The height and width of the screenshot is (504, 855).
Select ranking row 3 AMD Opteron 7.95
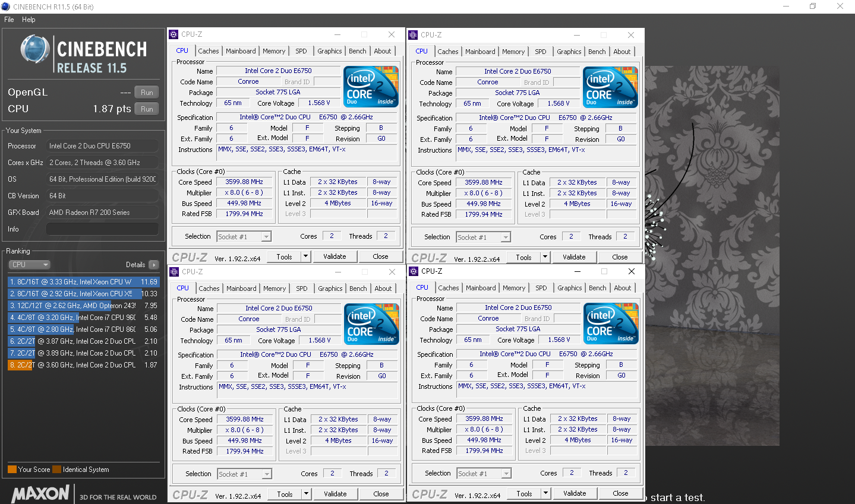[x=83, y=306]
